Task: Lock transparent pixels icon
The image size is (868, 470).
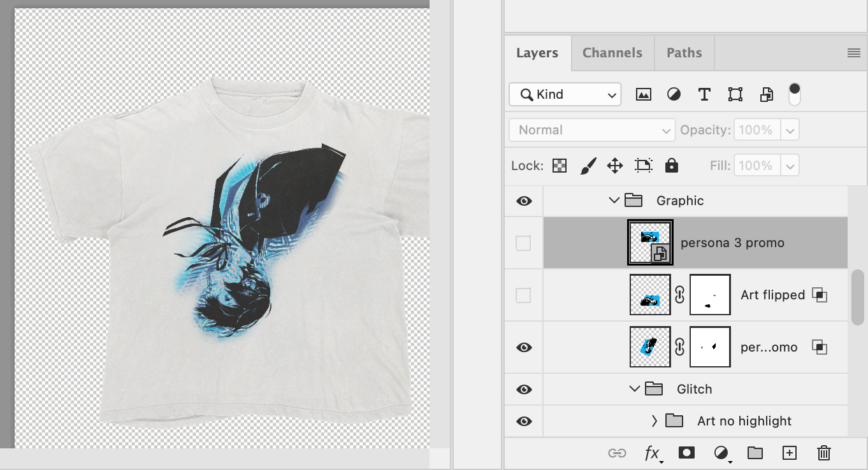Action: pyautogui.click(x=560, y=166)
